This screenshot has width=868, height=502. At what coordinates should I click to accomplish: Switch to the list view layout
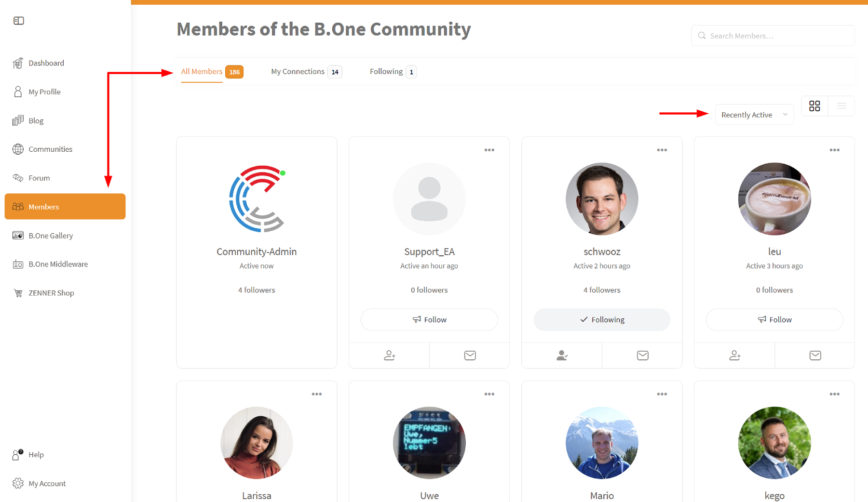coord(841,106)
